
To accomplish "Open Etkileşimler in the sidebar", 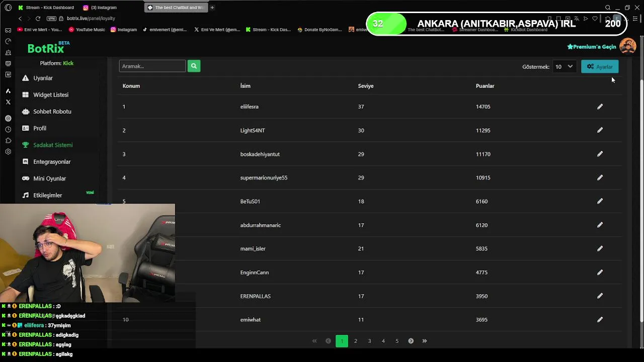I will (x=47, y=195).
